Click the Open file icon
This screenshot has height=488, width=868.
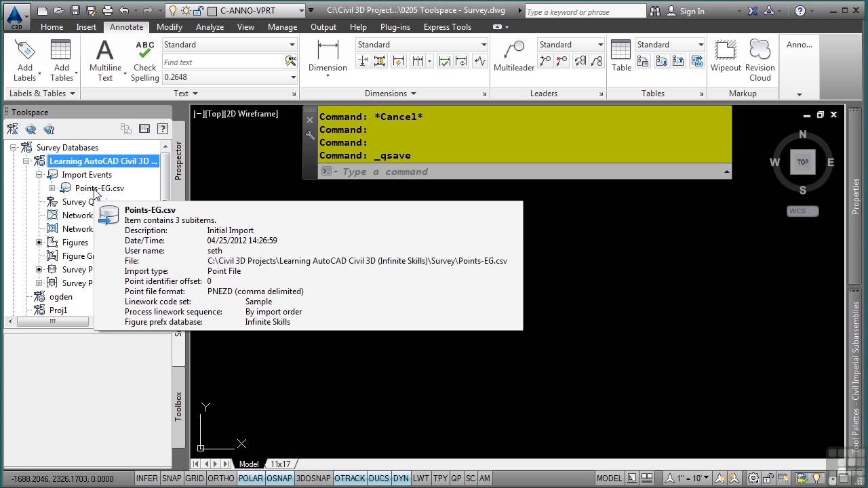[59, 11]
